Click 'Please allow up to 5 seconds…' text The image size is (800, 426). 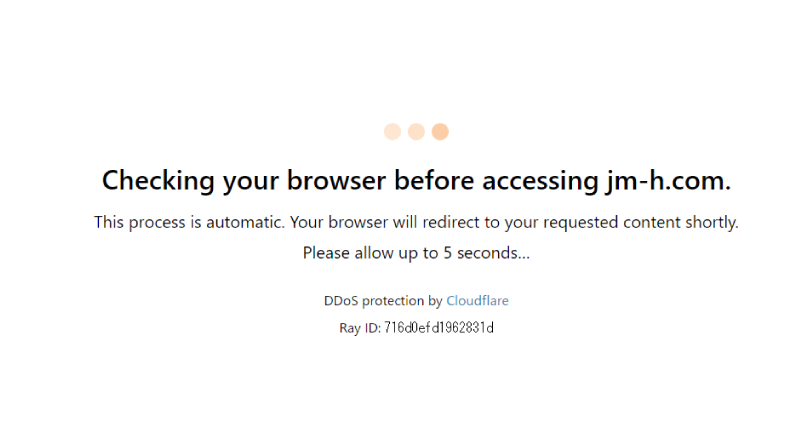tap(416, 253)
